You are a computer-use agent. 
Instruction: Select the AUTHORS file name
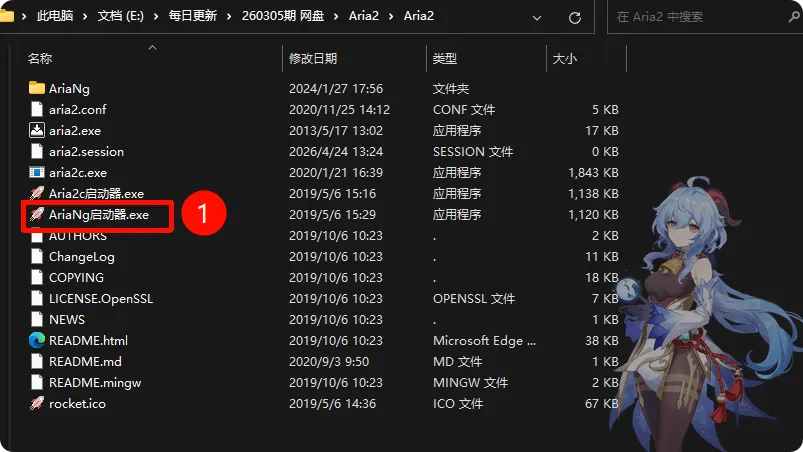[78, 236]
